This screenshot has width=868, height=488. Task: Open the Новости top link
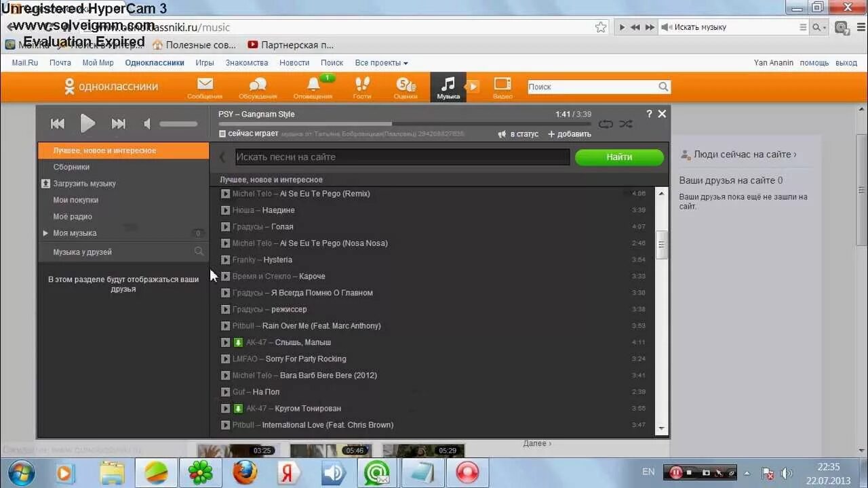294,62
